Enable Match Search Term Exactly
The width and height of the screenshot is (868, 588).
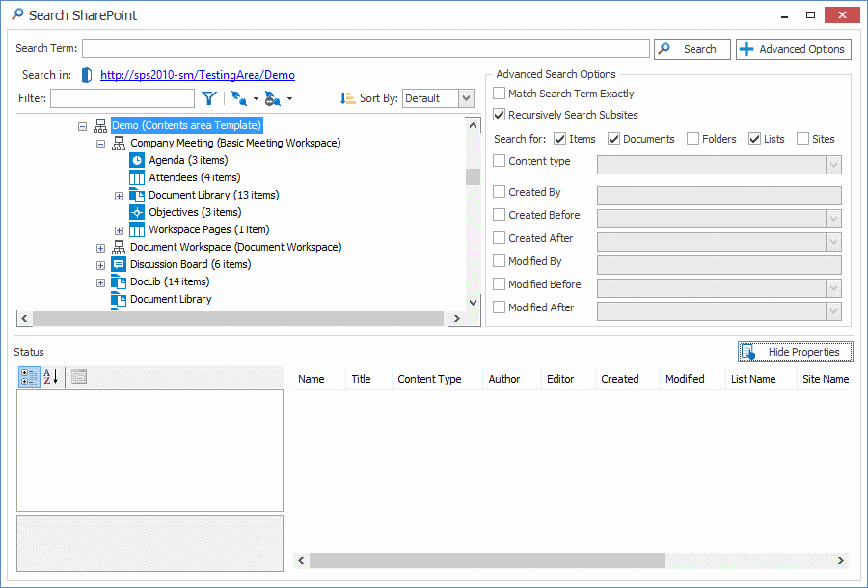pyautogui.click(x=500, y=94)
